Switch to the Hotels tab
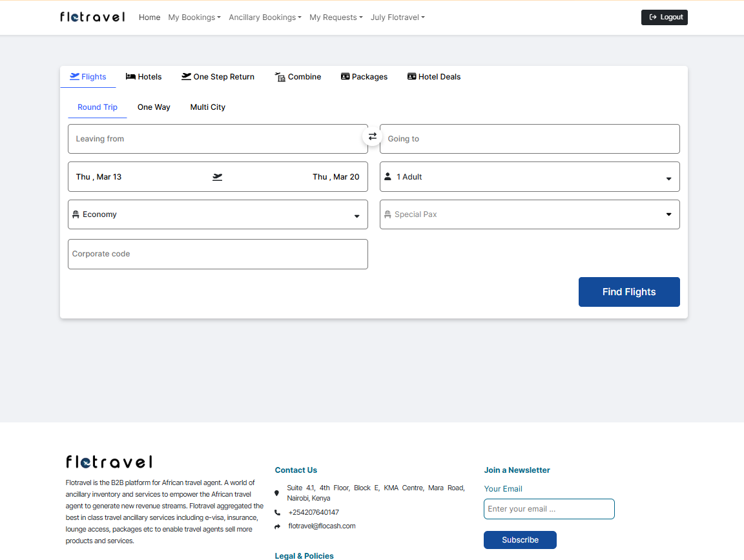The width and height of the screenshot is (744, 560). (144, 77)
